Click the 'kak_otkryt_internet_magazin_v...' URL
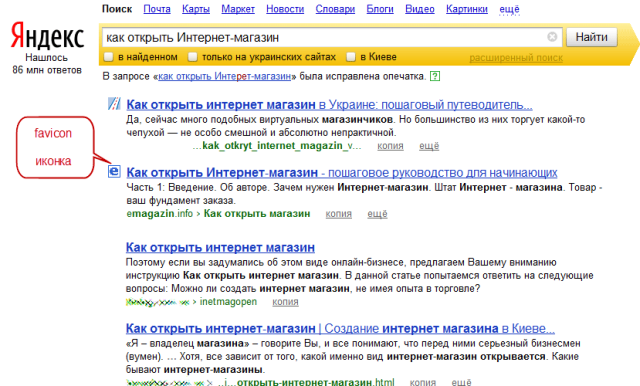The width and height of the screenshot is (640, 386). pos(277,146)
